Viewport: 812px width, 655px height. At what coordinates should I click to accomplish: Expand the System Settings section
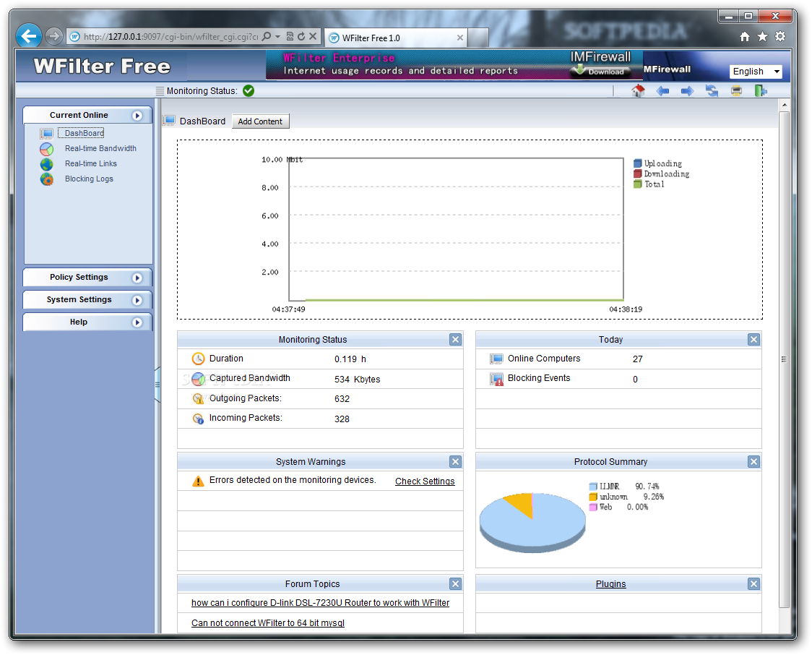pyautogui.click(x=137, y=300)
